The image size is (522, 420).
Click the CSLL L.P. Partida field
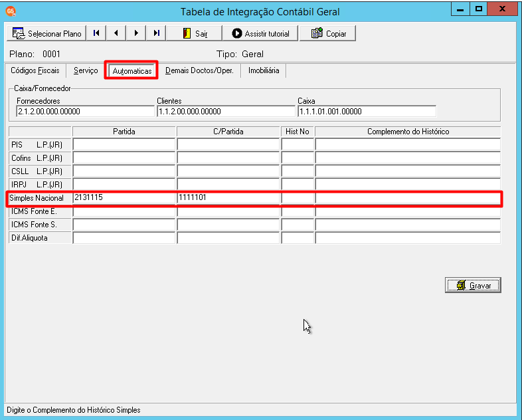pyautogui.click(x=124, y=171)
